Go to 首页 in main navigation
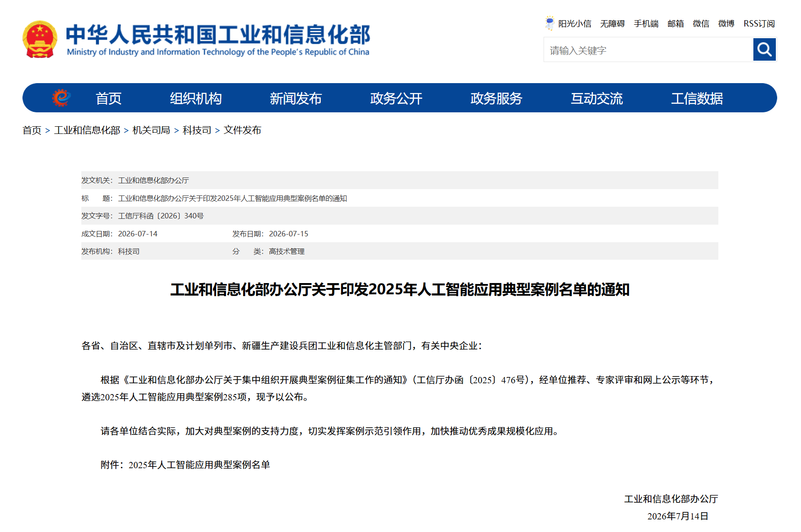The image size is (801, 532). (x=109, y=98)
